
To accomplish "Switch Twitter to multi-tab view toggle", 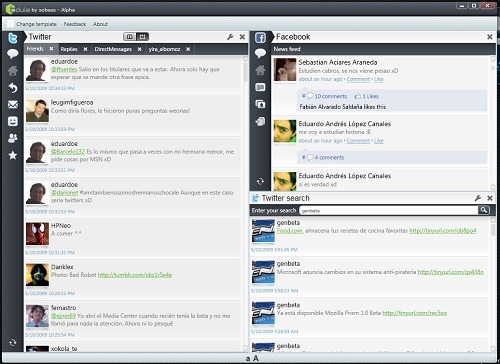I will tap(142, 36).
